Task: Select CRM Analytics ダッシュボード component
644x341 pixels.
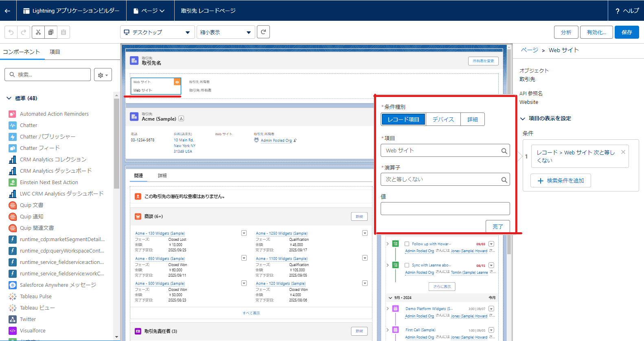Action: tap(56, 171)
